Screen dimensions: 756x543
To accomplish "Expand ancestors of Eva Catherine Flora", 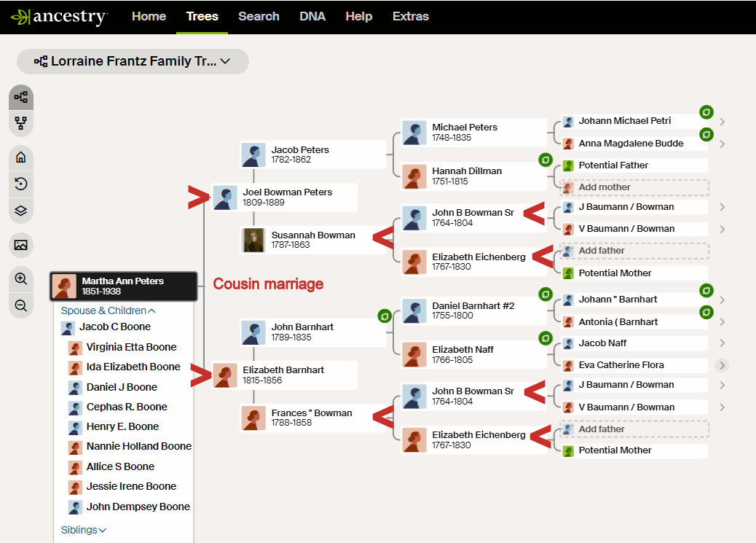I will (721, 365).
